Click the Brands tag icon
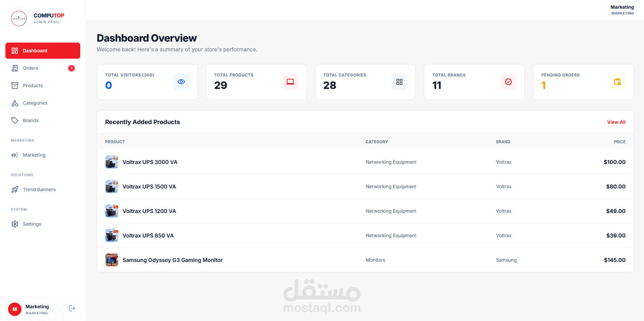This screenshot has width=644, height=321. tap(15, 120)
